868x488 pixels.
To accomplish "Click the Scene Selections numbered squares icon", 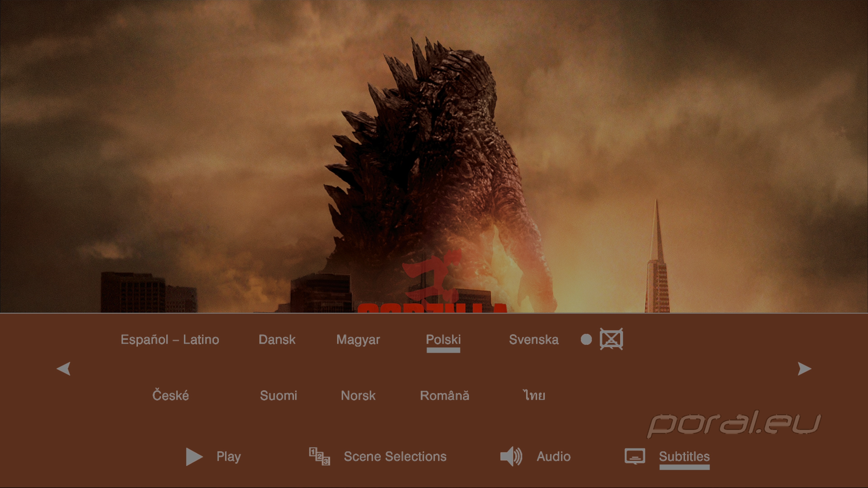I will 319,456.
